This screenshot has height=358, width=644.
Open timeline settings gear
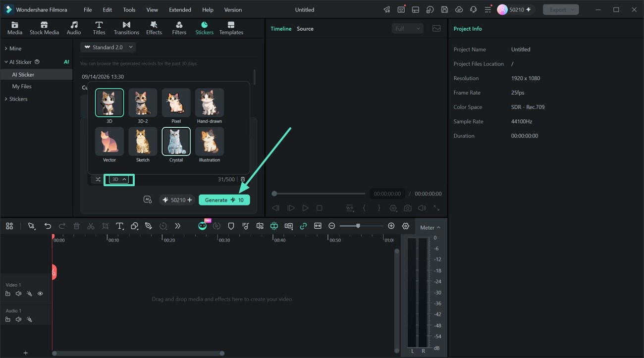(x=406, y=226)
